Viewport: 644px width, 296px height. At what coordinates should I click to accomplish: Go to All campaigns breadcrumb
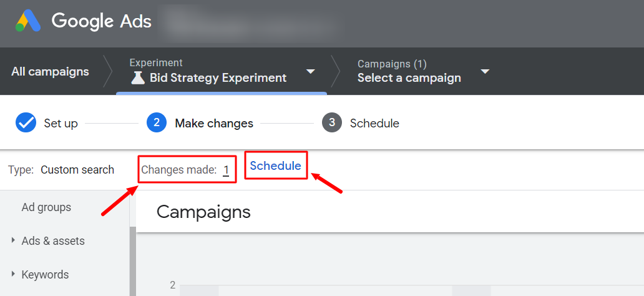tap(50, 72)
